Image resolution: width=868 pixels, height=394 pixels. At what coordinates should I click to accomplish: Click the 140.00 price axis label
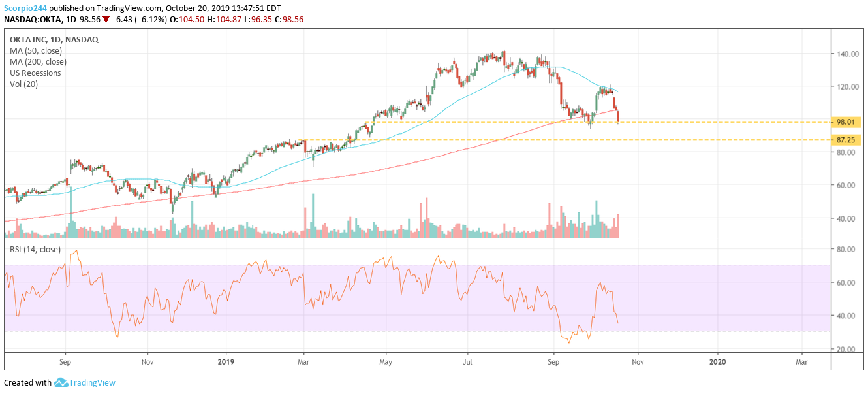click(848, 54)
